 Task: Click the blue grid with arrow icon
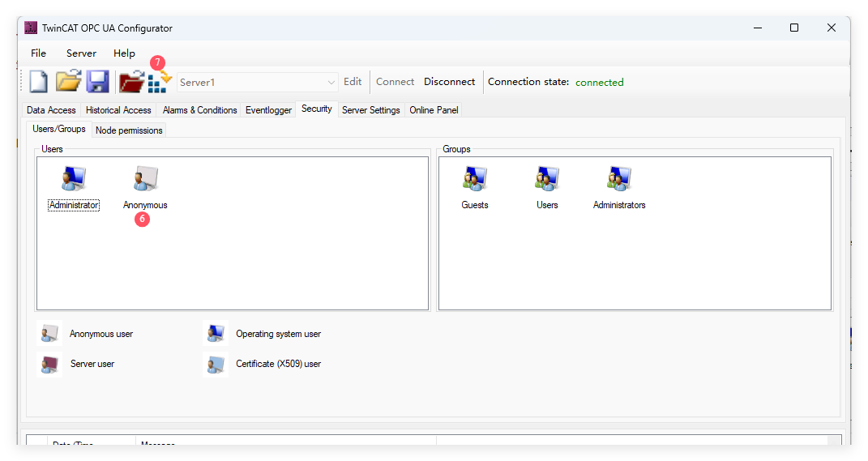(159, 83)
